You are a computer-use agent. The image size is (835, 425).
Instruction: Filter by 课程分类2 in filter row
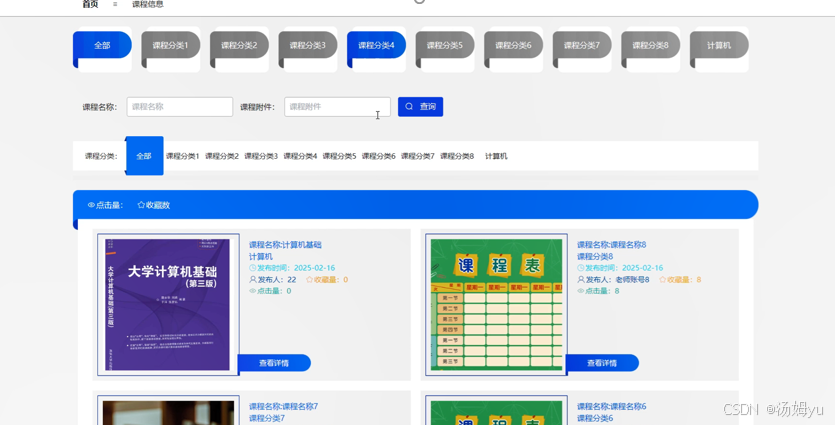[222, 156]
